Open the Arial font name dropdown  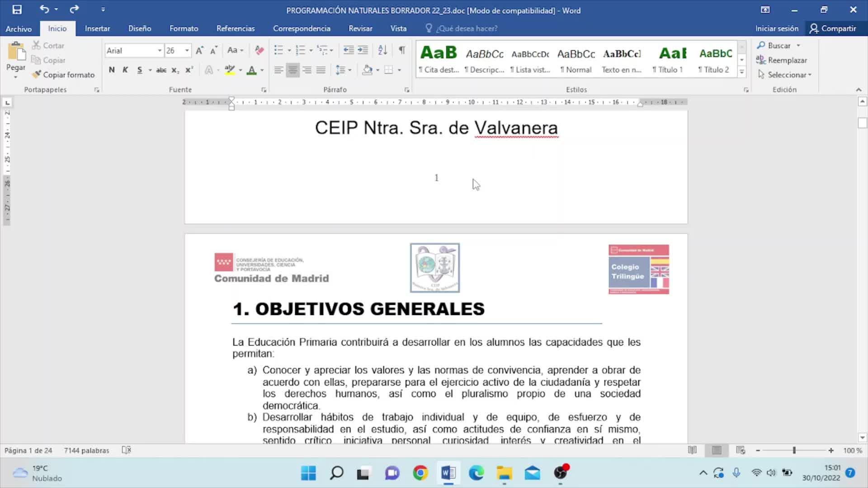[x=160, y=51]
